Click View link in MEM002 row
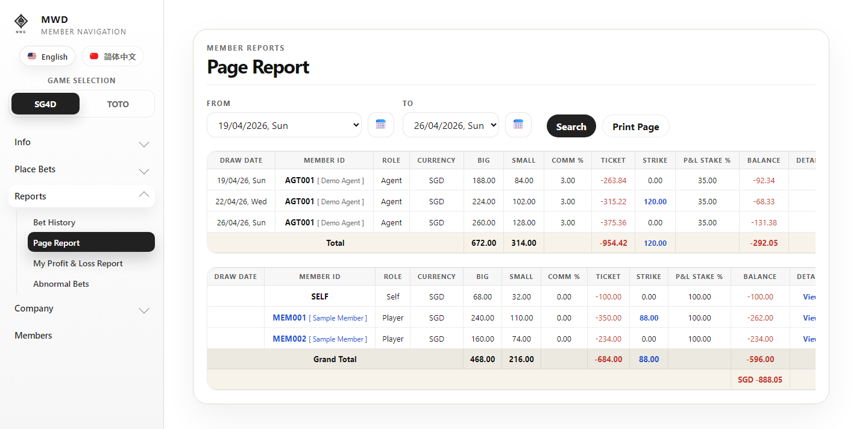Image resolution: width=868 pixels, height=429 pixels. pos(809,339)
